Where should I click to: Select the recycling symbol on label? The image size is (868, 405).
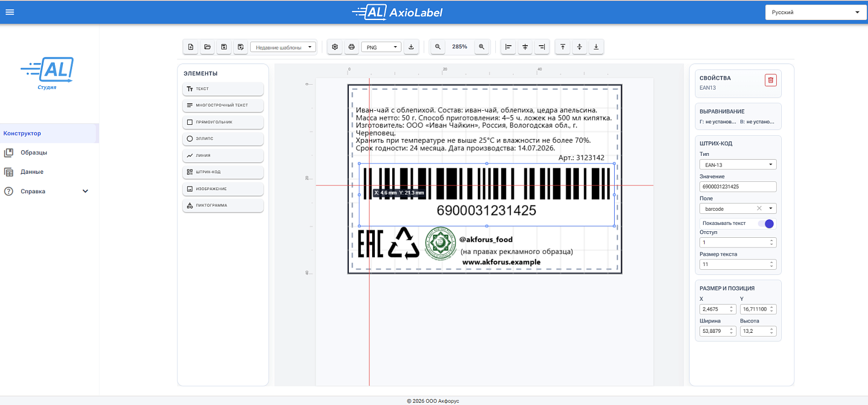[404, 243]
